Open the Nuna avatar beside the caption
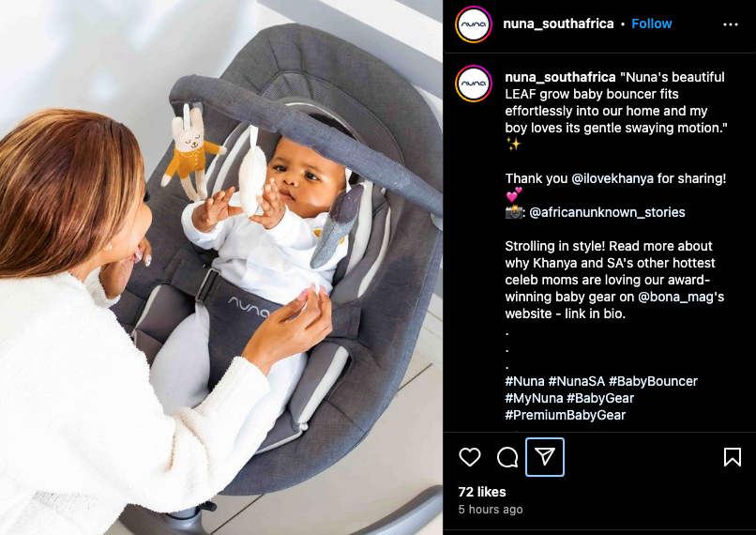The image size is (756, 535). pos(474,84)
